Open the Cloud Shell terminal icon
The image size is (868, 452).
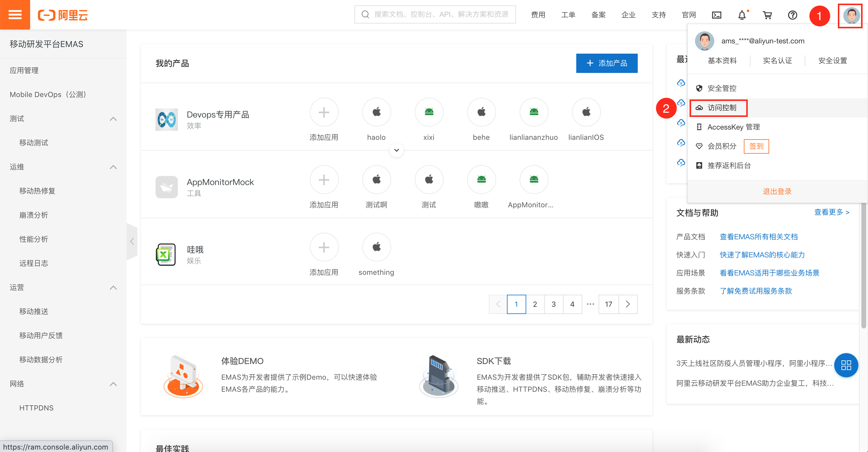click(x=716, y=15)
